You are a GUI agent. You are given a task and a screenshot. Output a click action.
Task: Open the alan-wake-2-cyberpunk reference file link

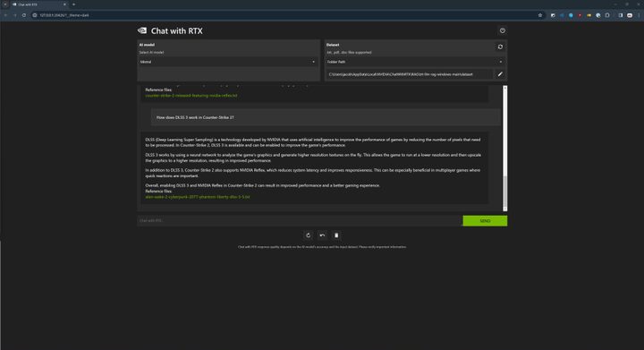click(x=198, y=197)
